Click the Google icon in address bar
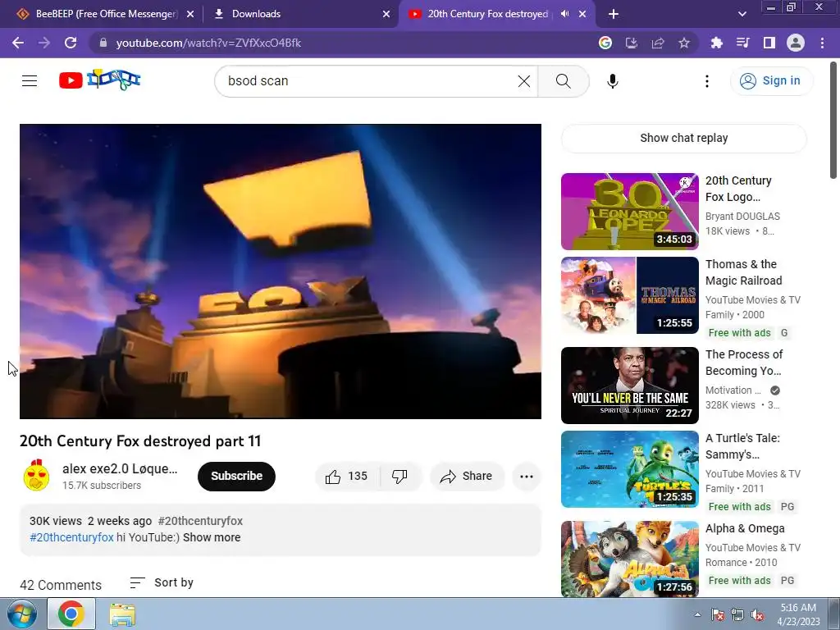Viewport: 840px width, 630px height. point(605,43)
